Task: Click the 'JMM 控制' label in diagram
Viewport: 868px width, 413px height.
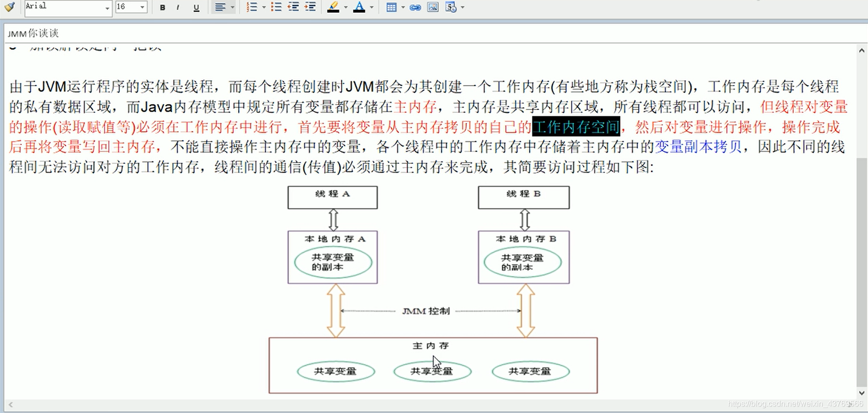Action: 426,311
